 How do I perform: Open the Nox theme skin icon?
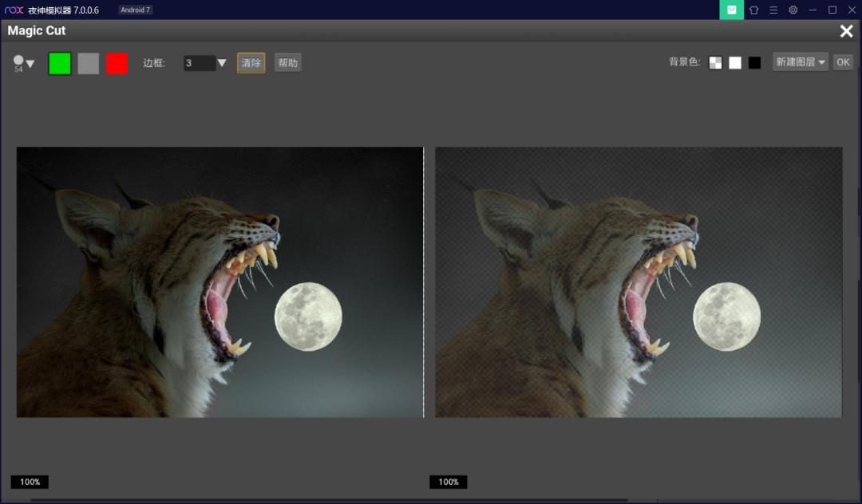pyautogui.click(x=751, y=10)
